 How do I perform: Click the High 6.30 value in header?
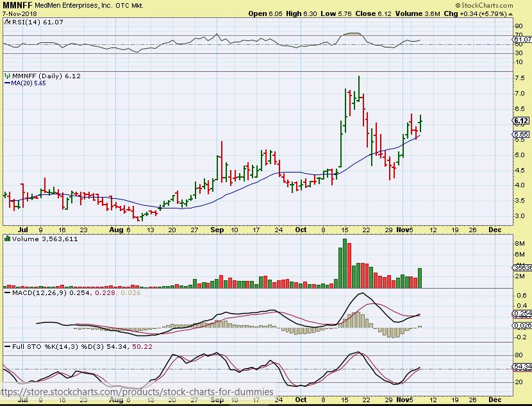(301, 14)
